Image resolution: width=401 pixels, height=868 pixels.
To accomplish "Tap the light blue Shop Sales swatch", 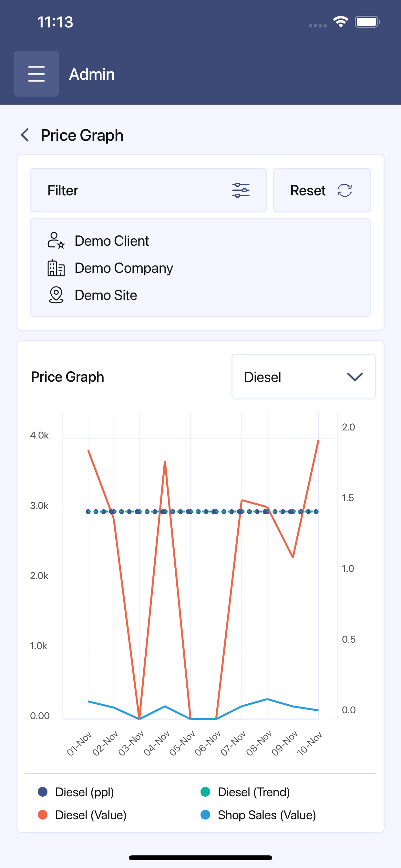I will [205, 815].
